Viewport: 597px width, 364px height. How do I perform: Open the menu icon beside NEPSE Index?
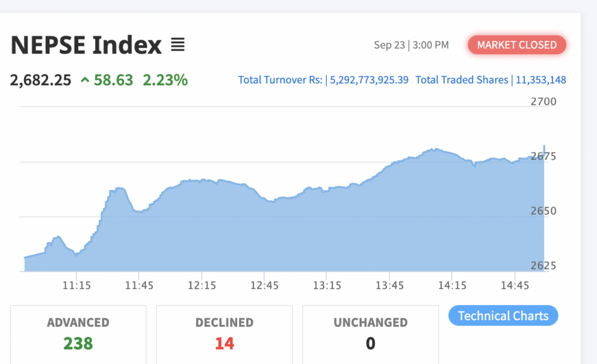tap(178, 45)
